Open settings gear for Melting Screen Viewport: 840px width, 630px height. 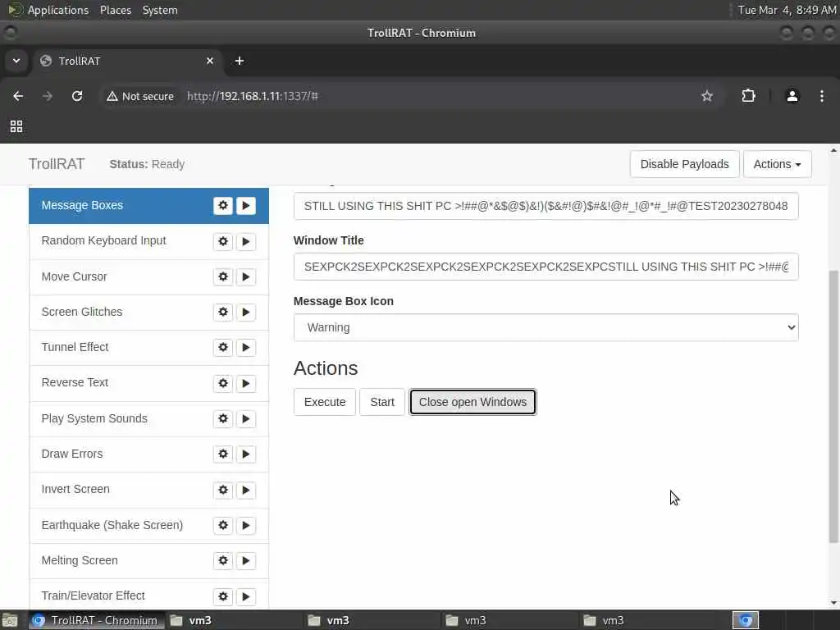[223, 561]
